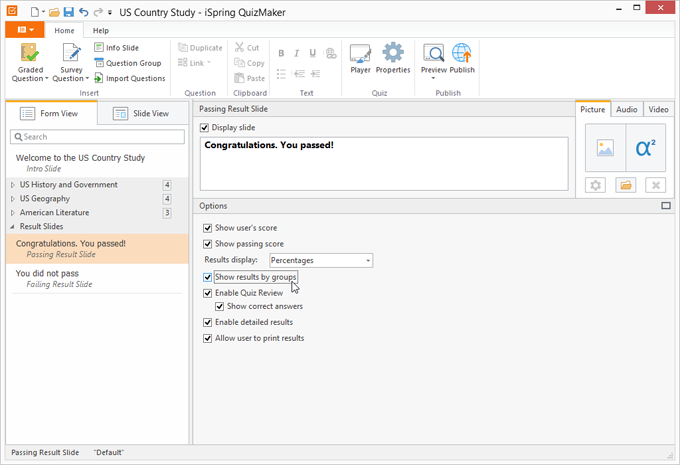The image size is (680, 465).
Task: Open the Preview dropdown arrow
Action: tap(433, 78)
